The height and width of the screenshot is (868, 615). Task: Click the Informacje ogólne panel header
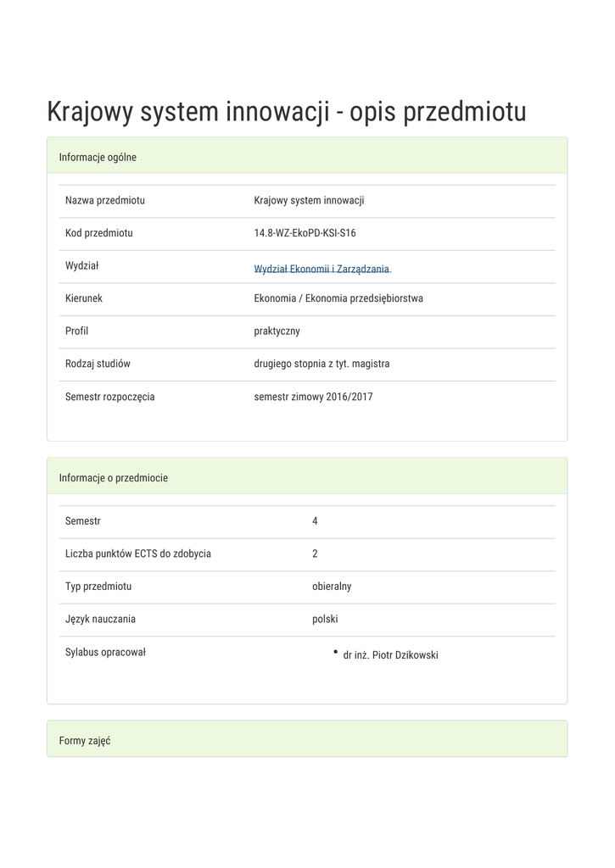pyautogui.click(x=98, y=157)
